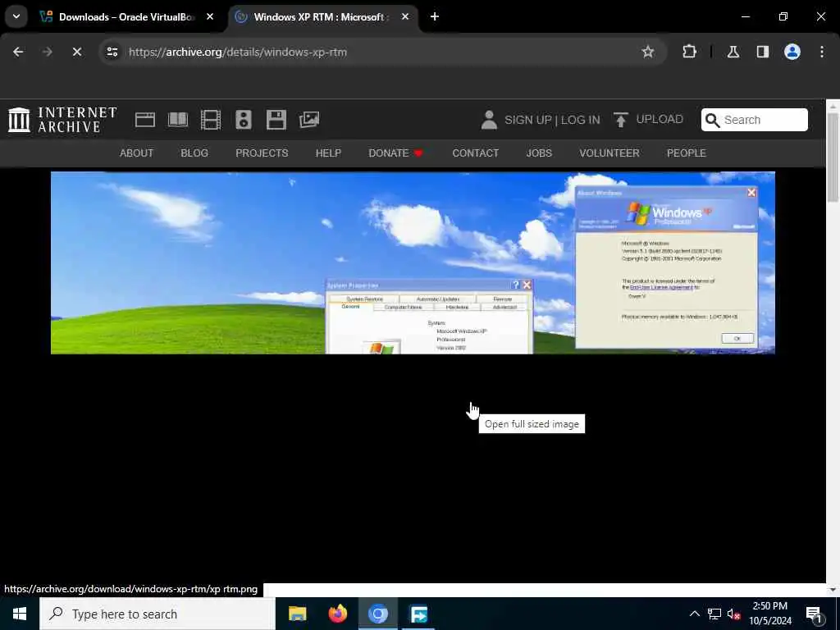Open the HELP menu item
This screenshot has width=840, height=630.
[328, 153]
